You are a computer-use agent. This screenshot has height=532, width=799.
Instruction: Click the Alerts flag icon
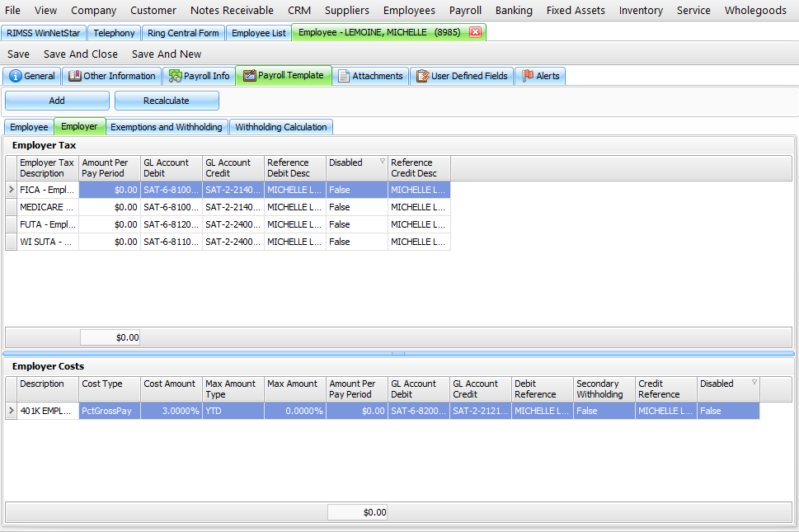[528, 75]
